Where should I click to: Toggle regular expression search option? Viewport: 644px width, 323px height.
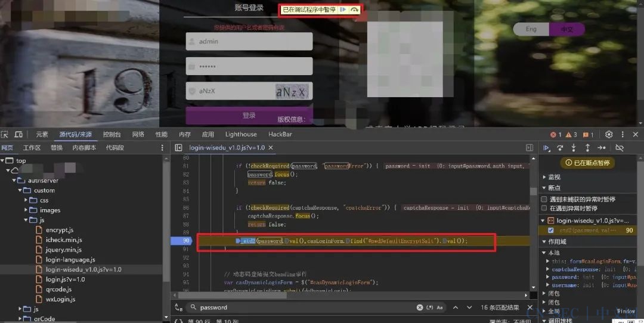click(x=430, y=308)
